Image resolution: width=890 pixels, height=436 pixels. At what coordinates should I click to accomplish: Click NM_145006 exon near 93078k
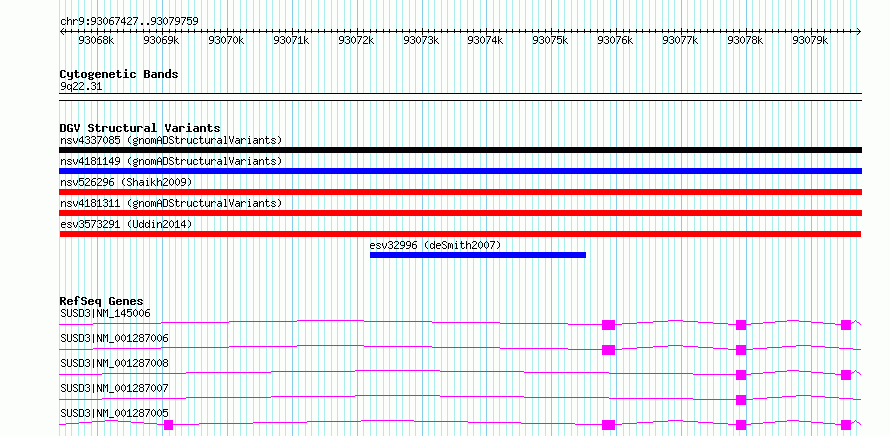pyautogui.click(x=741, y=325)
